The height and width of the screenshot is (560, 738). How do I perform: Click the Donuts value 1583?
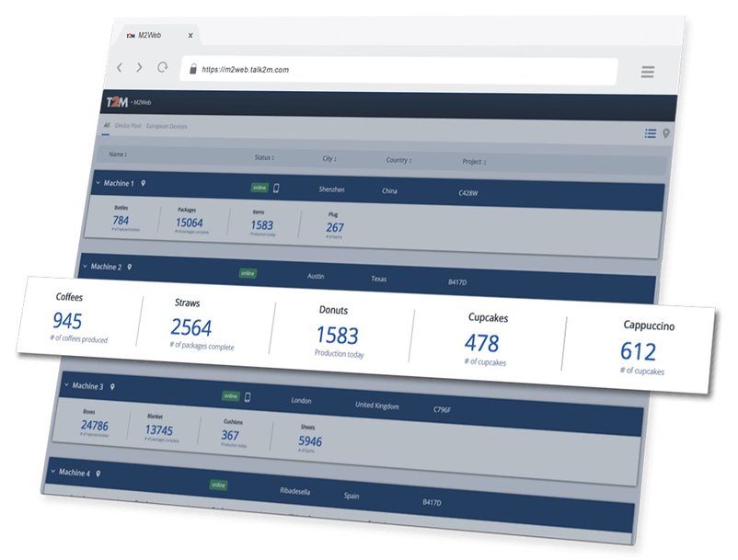click(338, 336)
